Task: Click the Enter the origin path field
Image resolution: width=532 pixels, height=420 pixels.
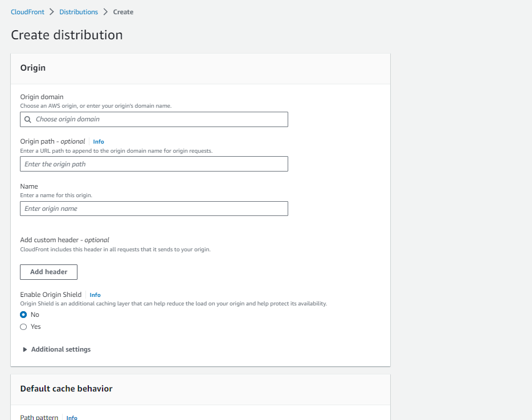Action: (x=154, y=164)
